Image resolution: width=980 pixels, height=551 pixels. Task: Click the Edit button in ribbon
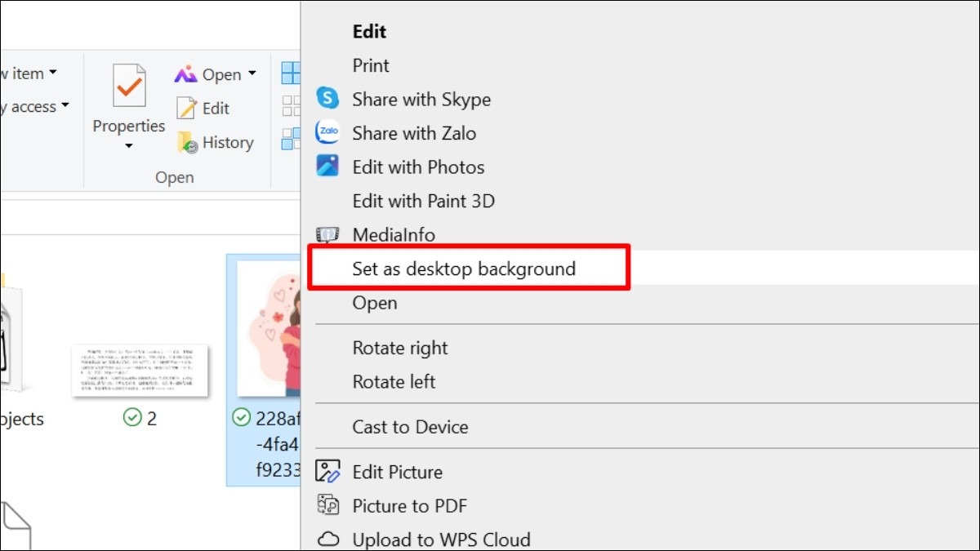tap(204, 109)
